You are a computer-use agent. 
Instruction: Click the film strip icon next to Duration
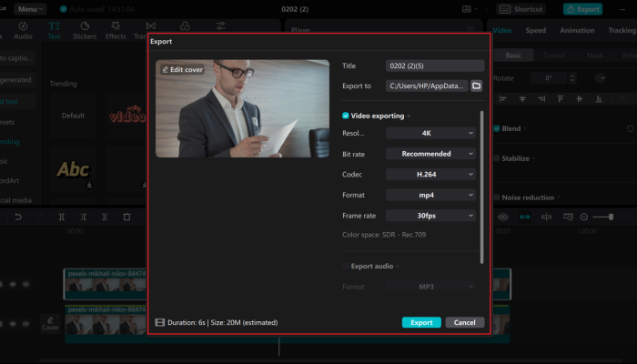[x=160, y=322]
